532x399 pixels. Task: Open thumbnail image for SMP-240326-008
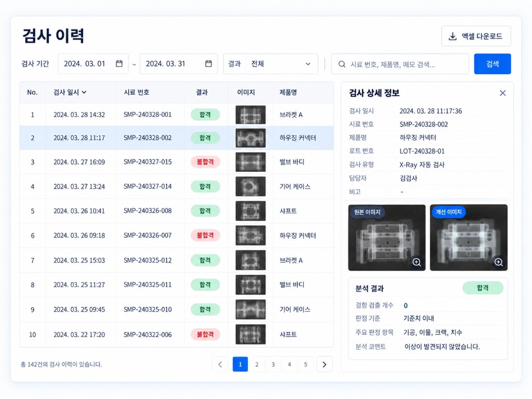click(x=251, y=211)
